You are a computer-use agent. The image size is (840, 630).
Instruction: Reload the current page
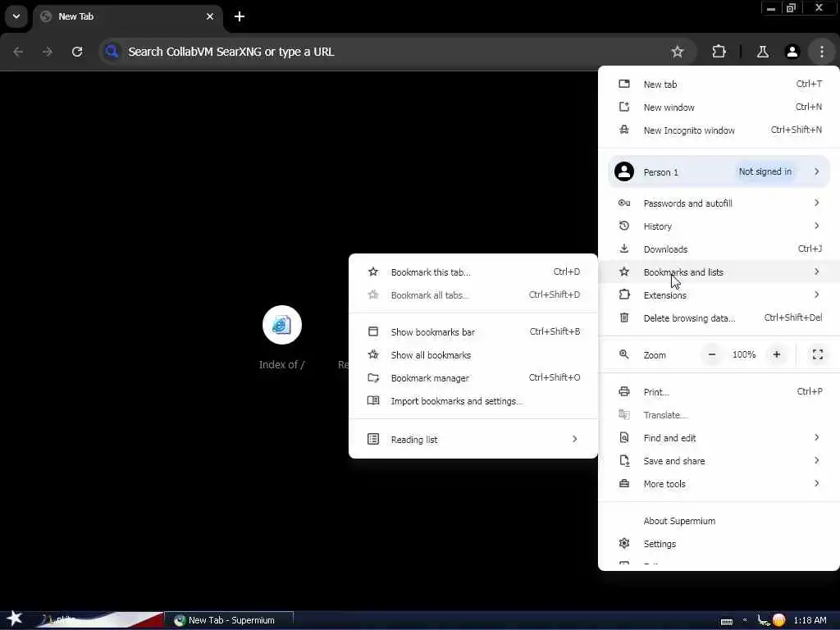coord(77,52)
